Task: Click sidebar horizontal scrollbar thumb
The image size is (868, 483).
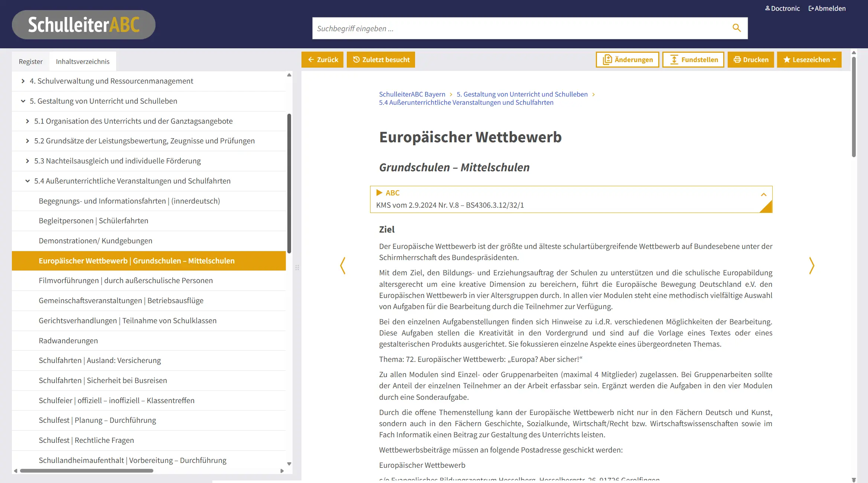Action: 87,471
